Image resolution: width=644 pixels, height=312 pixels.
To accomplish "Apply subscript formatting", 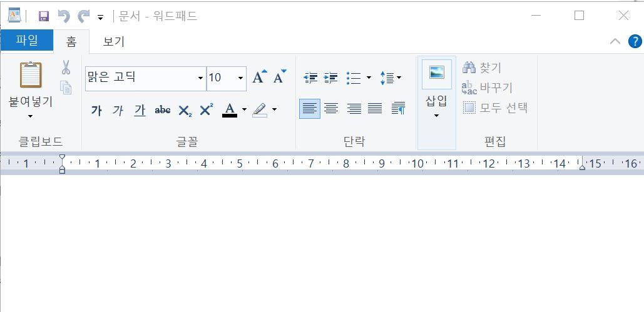I will tap(185, 111).
